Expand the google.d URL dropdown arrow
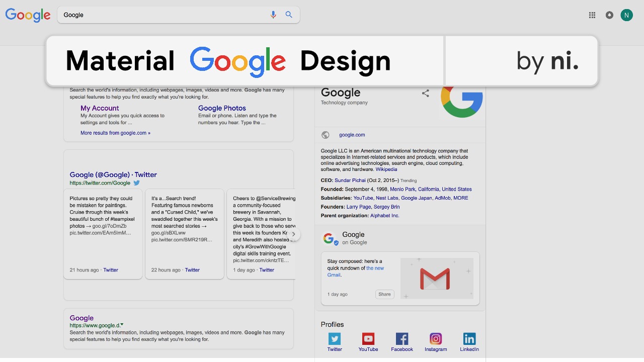644x362 pixels. click(x=122, y=325)
